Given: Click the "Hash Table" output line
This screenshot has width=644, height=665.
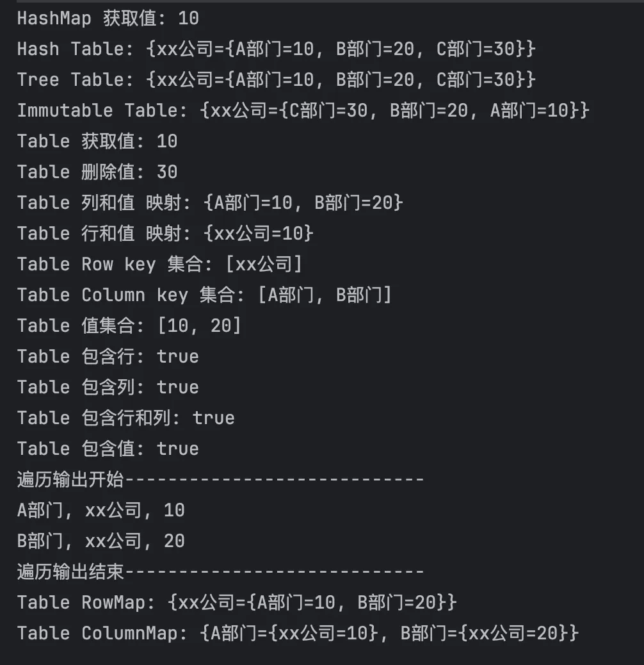Looking at the screenshot, I should 275,49.
